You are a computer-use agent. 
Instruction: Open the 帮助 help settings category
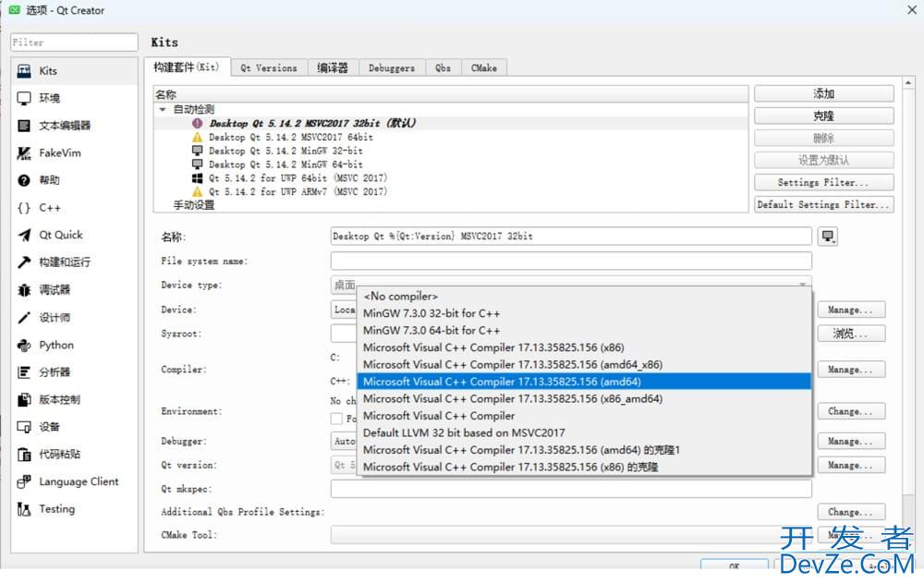pos(74,180)
